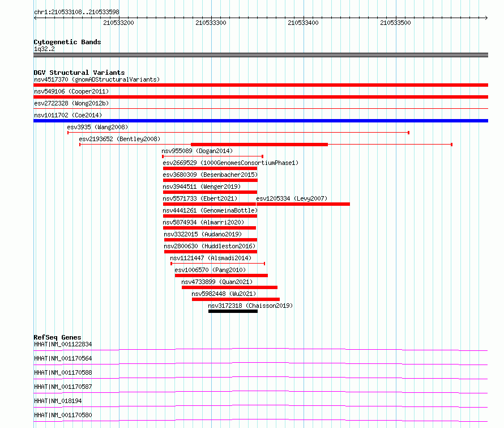Viewport: 504px width, 428px height.
Task: Open variant nsv955089 (Dogan2014) label
Action: [x=197, y=151]
